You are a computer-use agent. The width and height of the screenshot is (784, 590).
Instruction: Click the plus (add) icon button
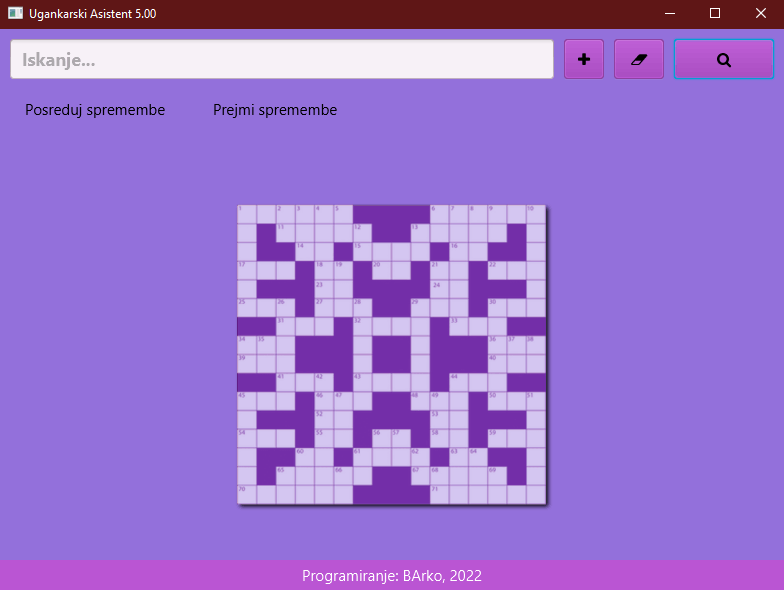tap(584, 59)
